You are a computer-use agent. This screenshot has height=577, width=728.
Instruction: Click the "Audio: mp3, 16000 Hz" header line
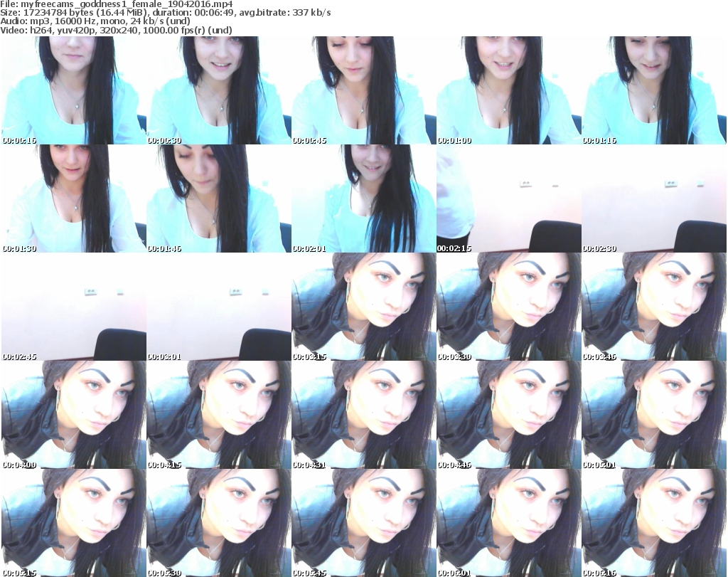point(95,21)
